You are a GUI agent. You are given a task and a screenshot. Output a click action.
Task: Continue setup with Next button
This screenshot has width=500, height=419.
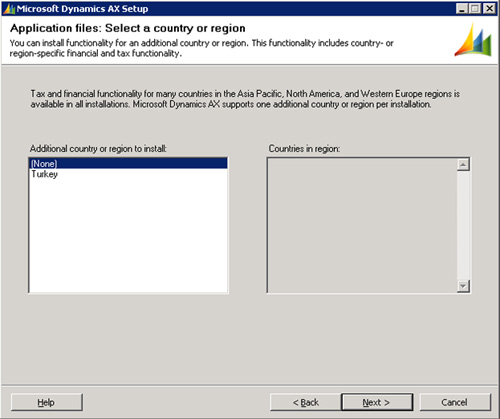(x=377, y=402)
